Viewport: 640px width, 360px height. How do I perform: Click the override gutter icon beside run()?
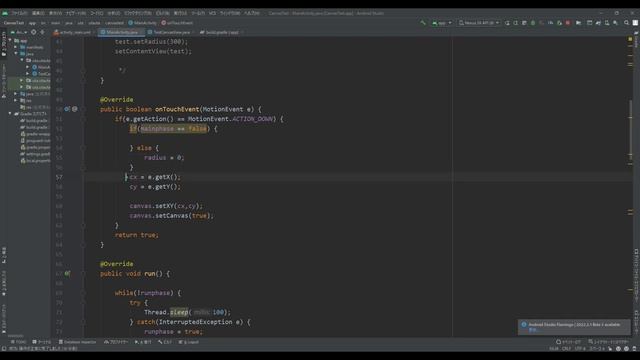(67, 273)
